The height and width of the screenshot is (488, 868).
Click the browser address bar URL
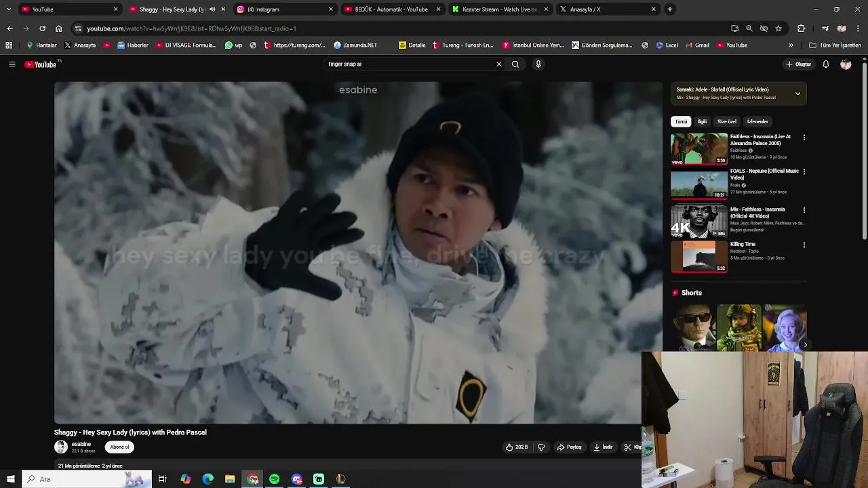tap(191, 28)
